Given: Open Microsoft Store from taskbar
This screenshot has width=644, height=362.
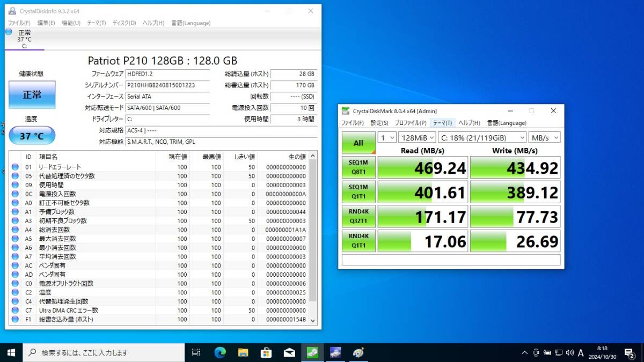Looking at the screenshot, I should pyautogui.click(x=266, y=352).
